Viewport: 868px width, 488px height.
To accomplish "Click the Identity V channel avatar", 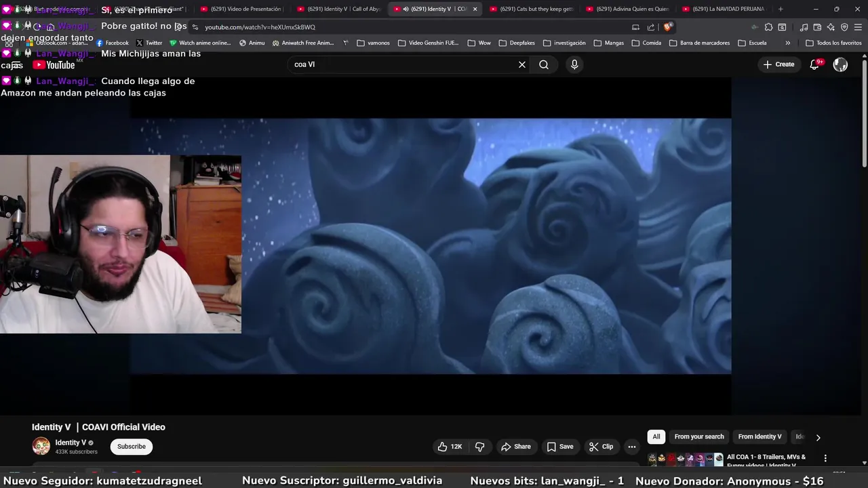I will (x=41, y=446).
